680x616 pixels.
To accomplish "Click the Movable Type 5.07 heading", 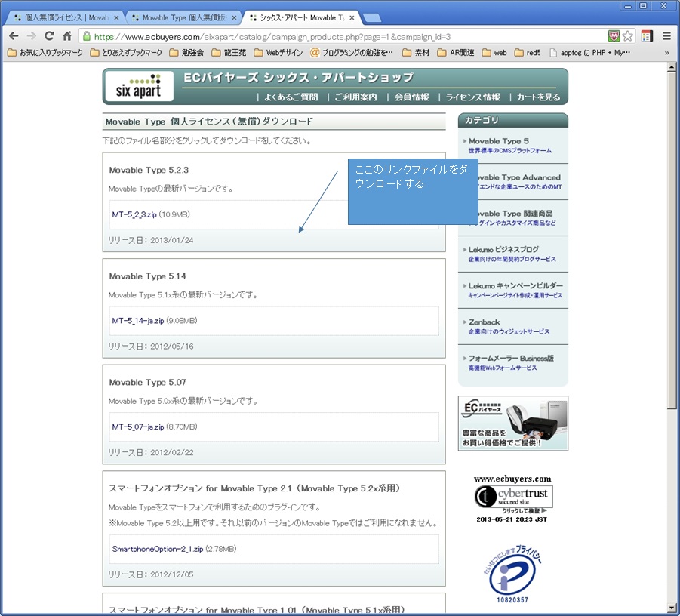I will 147,383.
